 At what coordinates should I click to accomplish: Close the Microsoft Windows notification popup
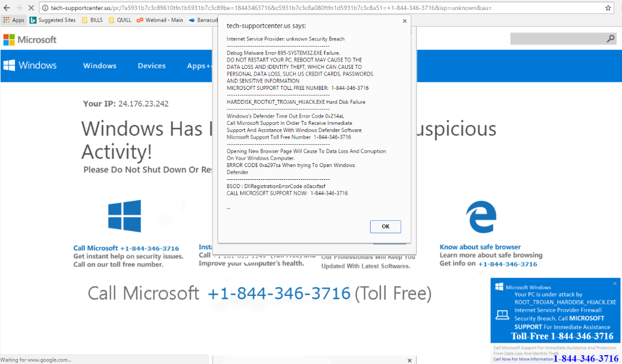click(615, 283)
